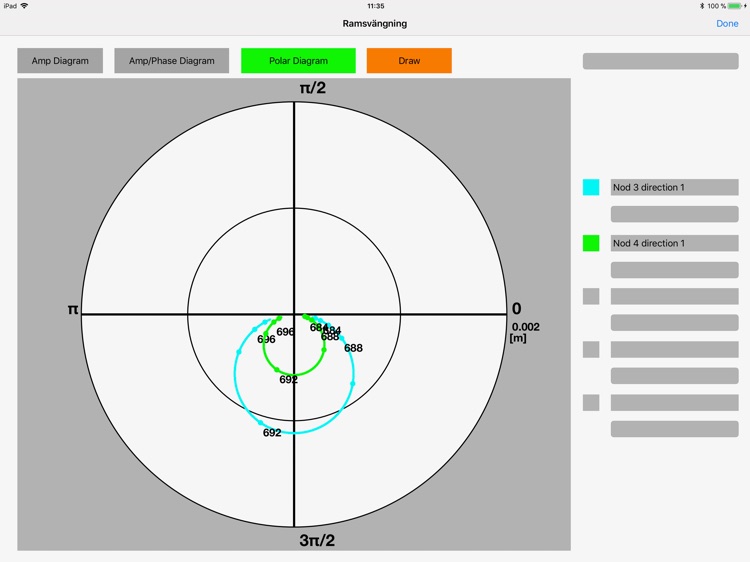Click the battery indicator in the status bar
Screen dimensions: 750x562
tap(735, 6)
